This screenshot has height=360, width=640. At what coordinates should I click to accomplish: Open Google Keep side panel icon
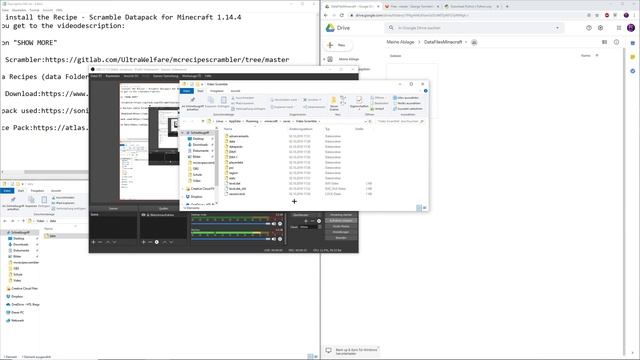[x=633, y=57]
